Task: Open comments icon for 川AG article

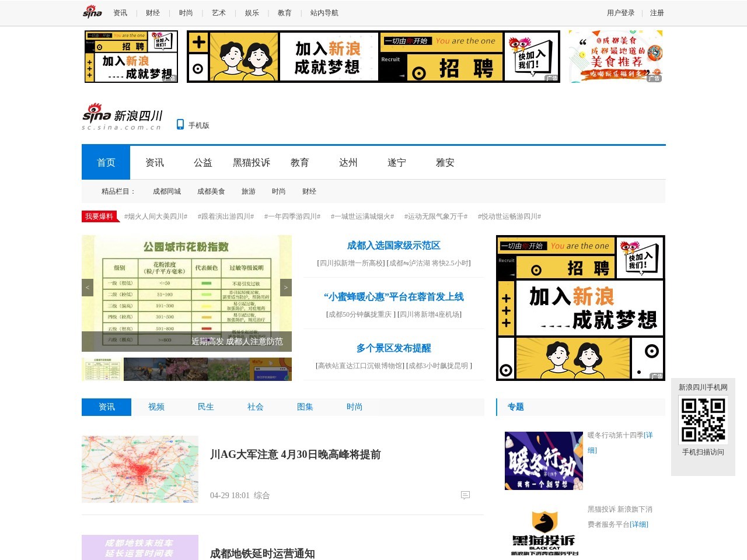Action: [x=465, y=495]
